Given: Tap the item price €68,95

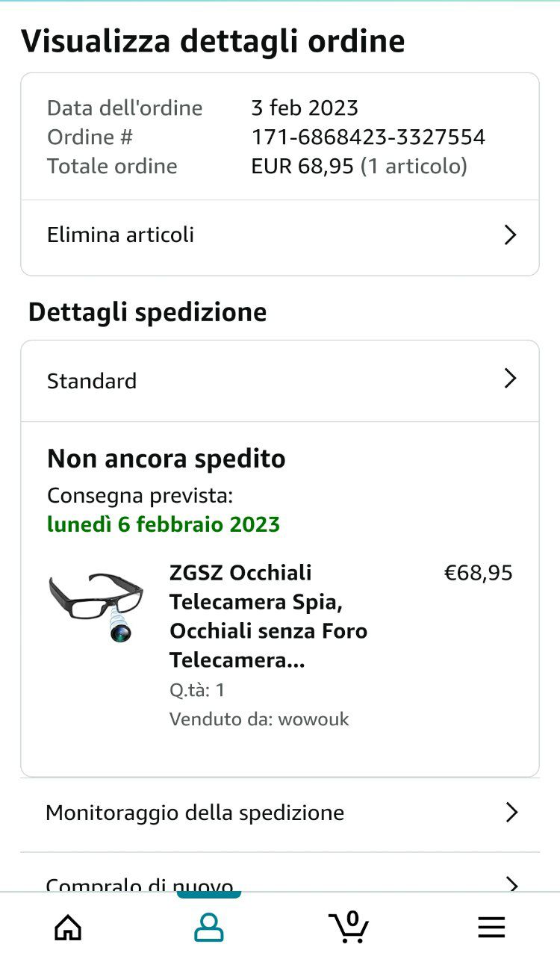Looking at the screenshot, I should (x=479, y=573).
